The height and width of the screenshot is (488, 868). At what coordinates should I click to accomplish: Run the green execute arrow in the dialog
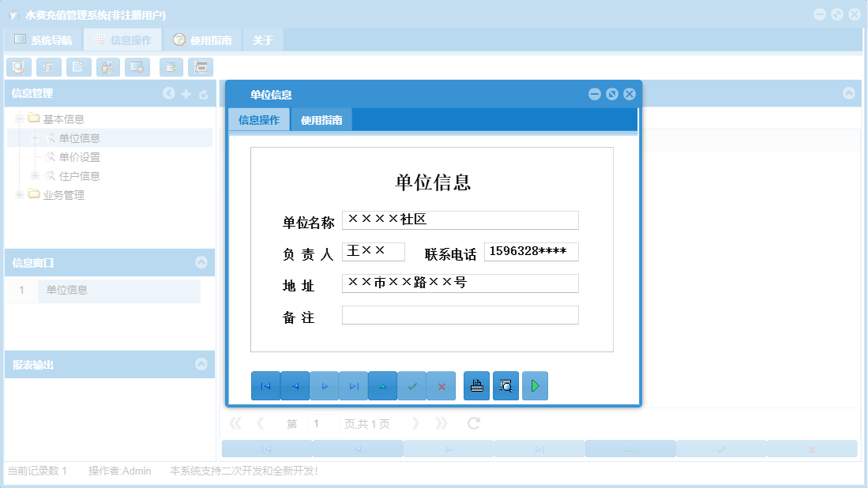[535, 385]
